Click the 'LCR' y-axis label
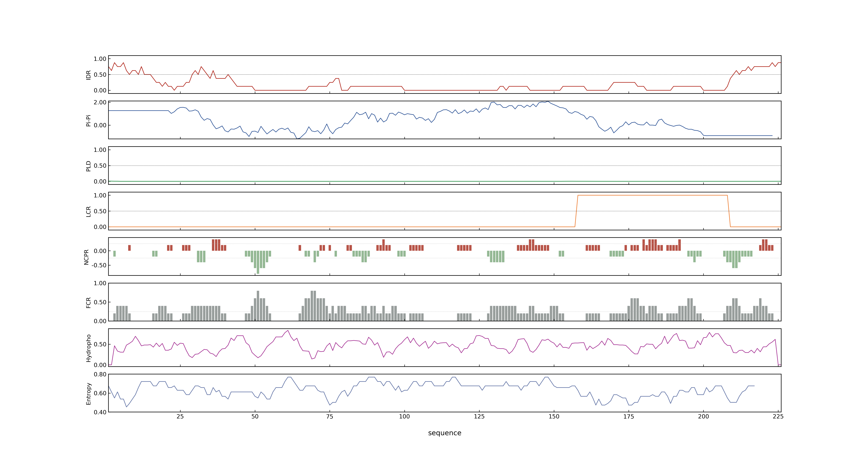868x463 pixels. click(89, 211)
